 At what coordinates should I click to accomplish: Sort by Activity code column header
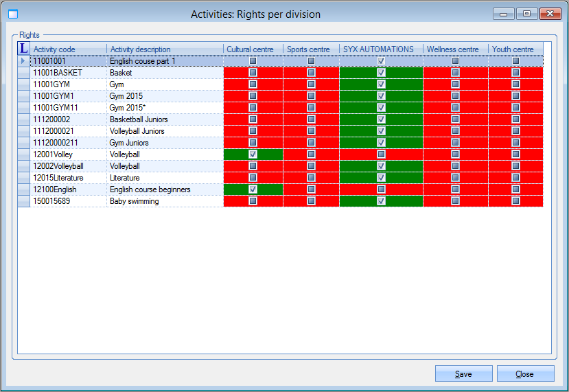69,49
